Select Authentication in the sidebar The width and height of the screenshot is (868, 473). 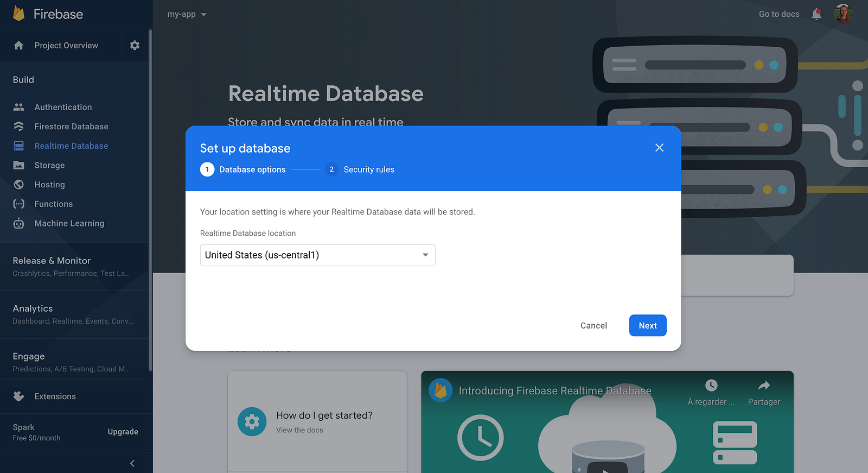(63, 108)
